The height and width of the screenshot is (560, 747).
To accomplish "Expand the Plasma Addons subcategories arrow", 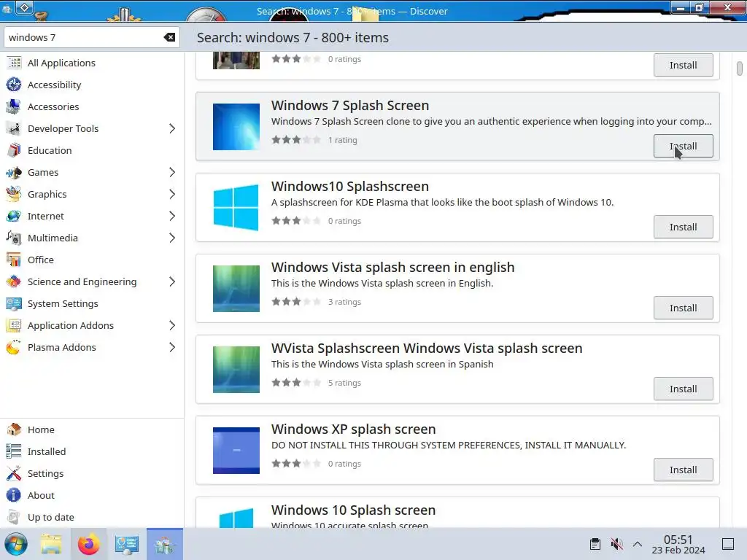I will [172, 348].
